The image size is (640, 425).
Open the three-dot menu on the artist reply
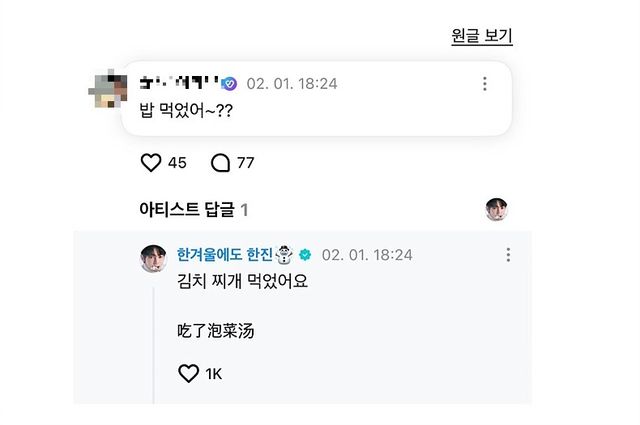(508, 255)
